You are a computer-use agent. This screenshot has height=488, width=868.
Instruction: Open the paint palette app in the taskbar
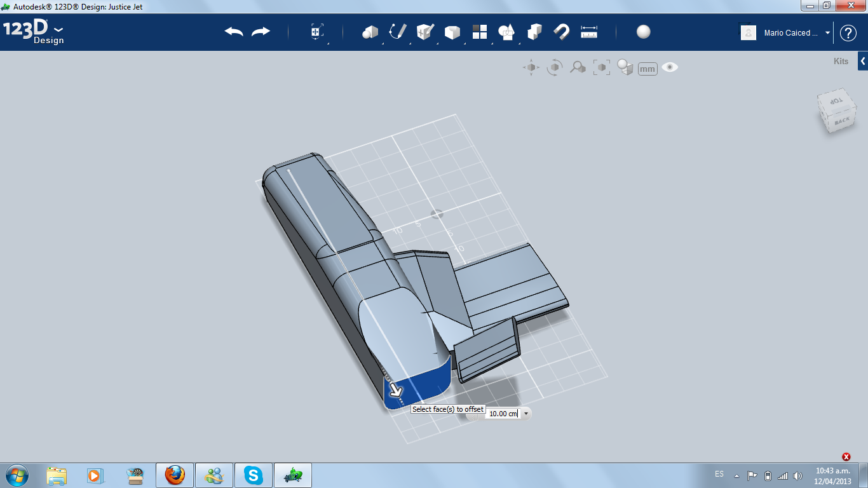pyautogui.click(x=135, y=475)
